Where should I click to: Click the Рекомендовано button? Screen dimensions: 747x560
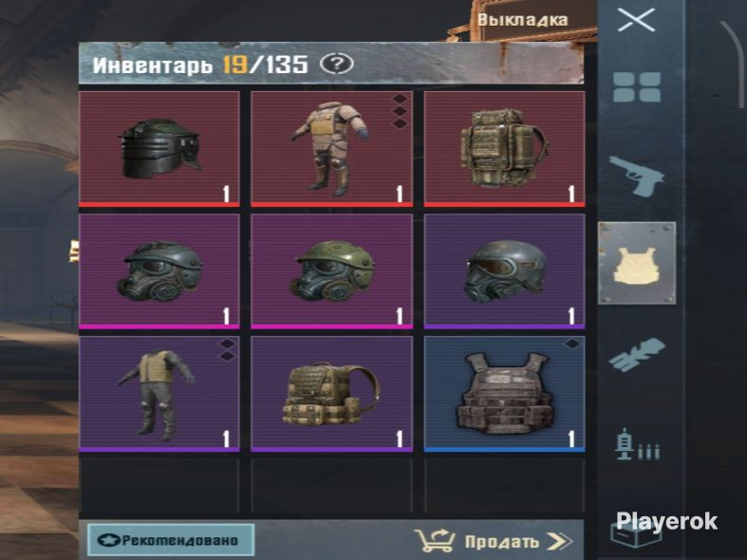[171, 540]
